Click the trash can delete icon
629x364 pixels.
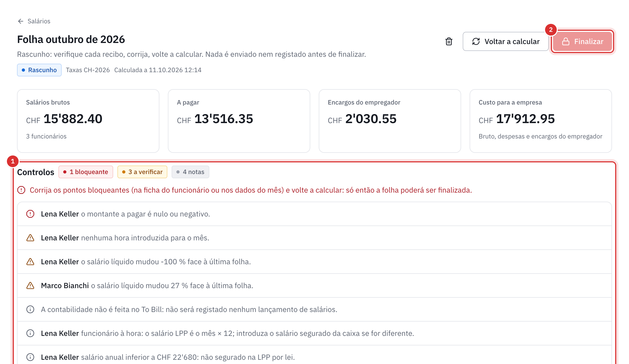(449, 41)
